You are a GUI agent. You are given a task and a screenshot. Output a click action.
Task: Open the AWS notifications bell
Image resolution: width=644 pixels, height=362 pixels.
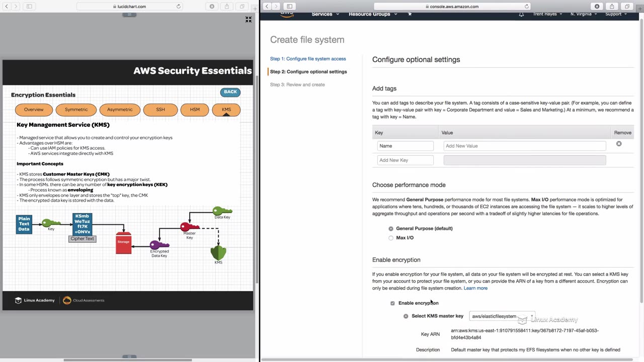(521, 14)
